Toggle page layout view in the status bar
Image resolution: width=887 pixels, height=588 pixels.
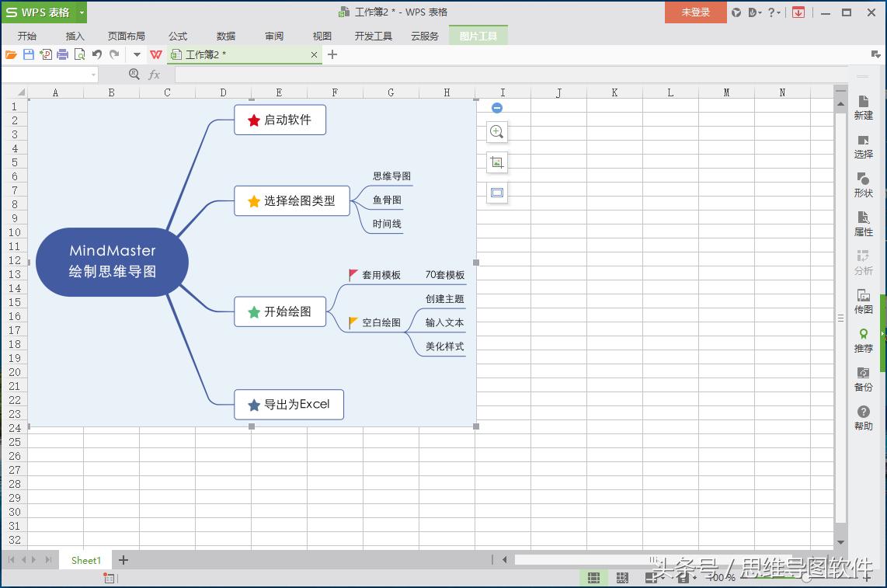click(622, 577)
